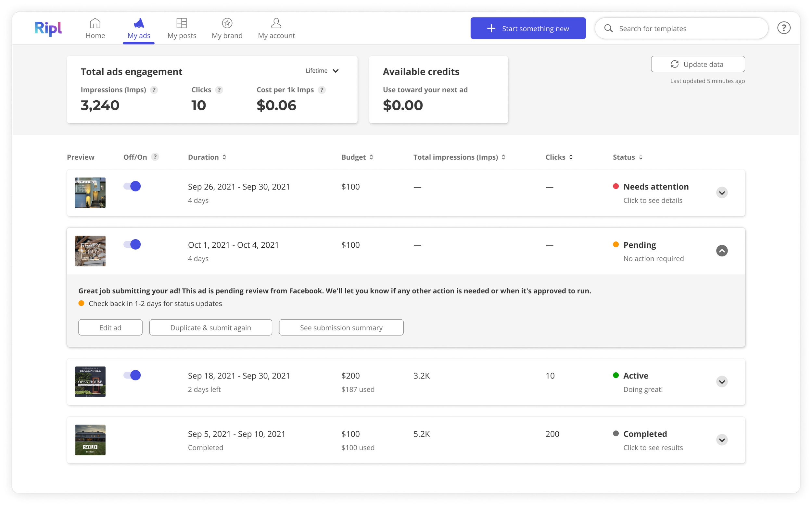812x506 pixels.
Task: Click the Ripl logo
Action: tap(48, 29)
